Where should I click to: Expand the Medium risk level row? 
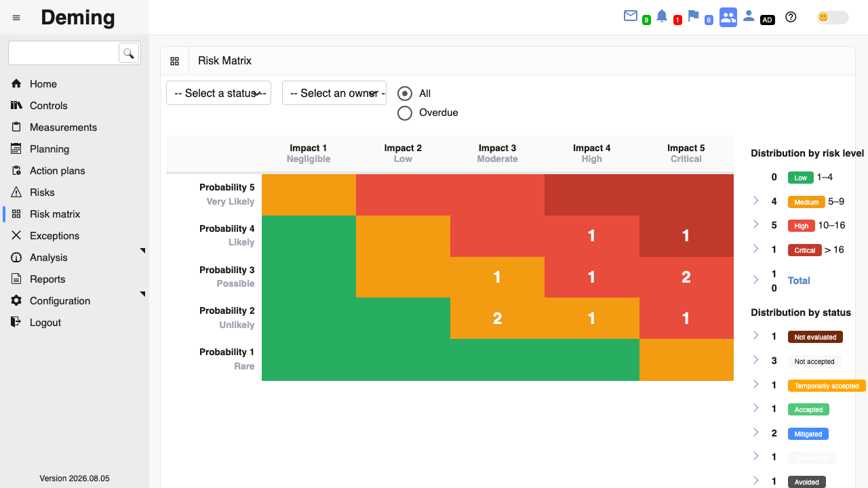point(756,201)
